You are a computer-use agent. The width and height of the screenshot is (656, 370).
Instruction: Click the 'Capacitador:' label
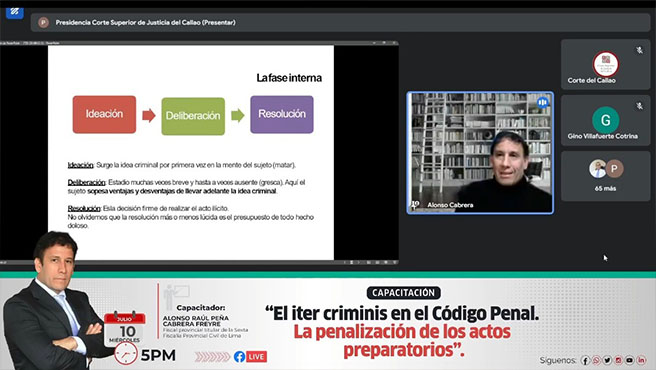pyautogui.click(x=200, y=308)
